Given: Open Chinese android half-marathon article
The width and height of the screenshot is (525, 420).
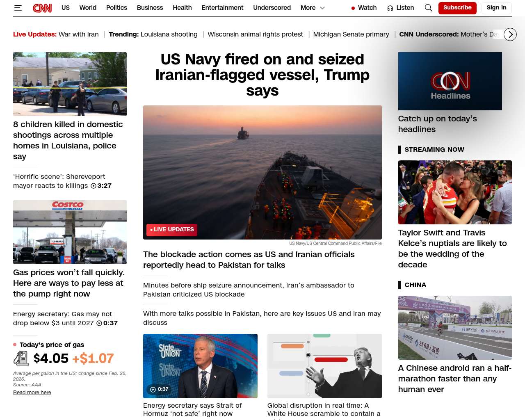Looking at the screenshot, I should point(454,379).
